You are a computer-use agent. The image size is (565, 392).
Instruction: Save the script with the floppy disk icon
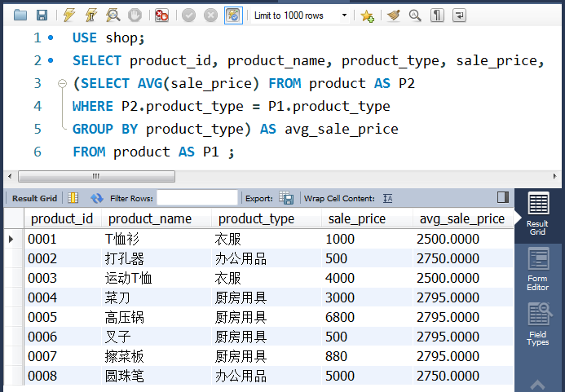pyautogui.click(x=42, y=15)
